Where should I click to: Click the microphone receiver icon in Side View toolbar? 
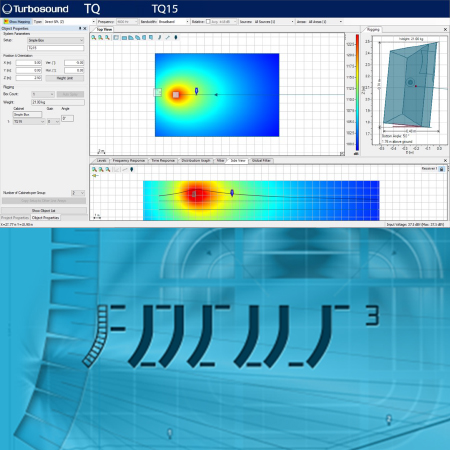(x=132, y=170)
